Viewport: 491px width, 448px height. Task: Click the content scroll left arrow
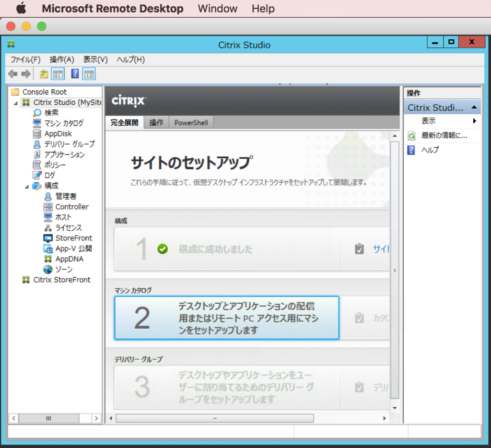(111, 418)
